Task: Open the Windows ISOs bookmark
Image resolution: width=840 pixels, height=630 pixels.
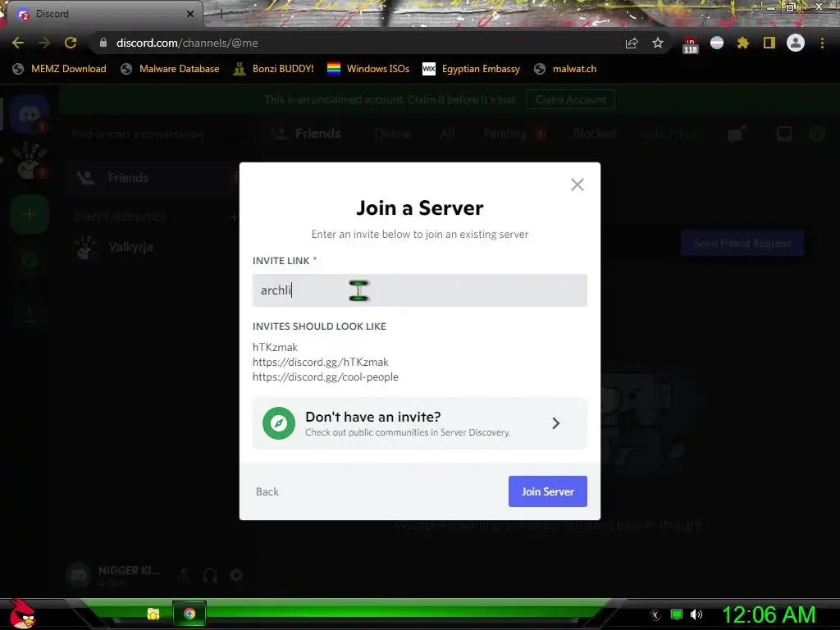Action: [x=368, y=69]
